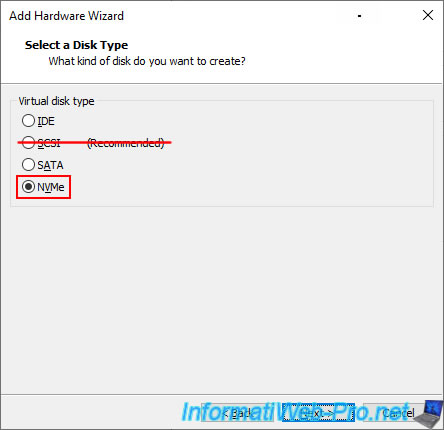Select the NVMe radio button
Viewport: 444px width, 430px height.
click(28, 187)
